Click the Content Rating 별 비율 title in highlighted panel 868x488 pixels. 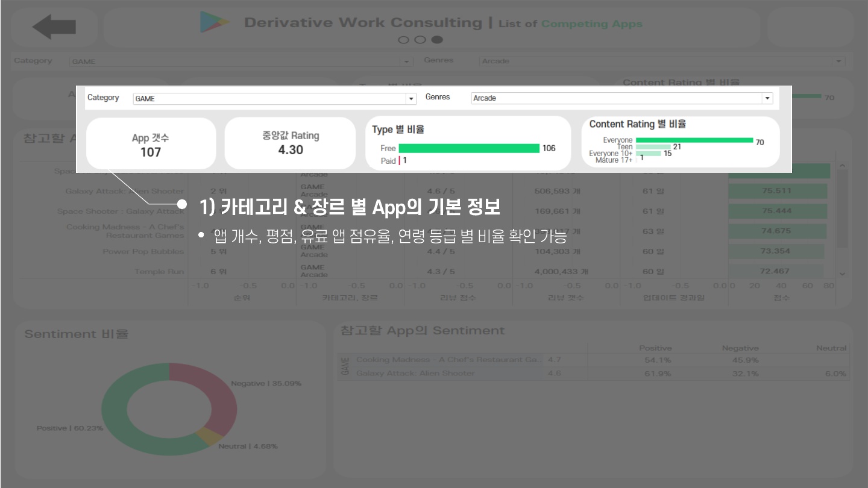click(x=637, y=124)
